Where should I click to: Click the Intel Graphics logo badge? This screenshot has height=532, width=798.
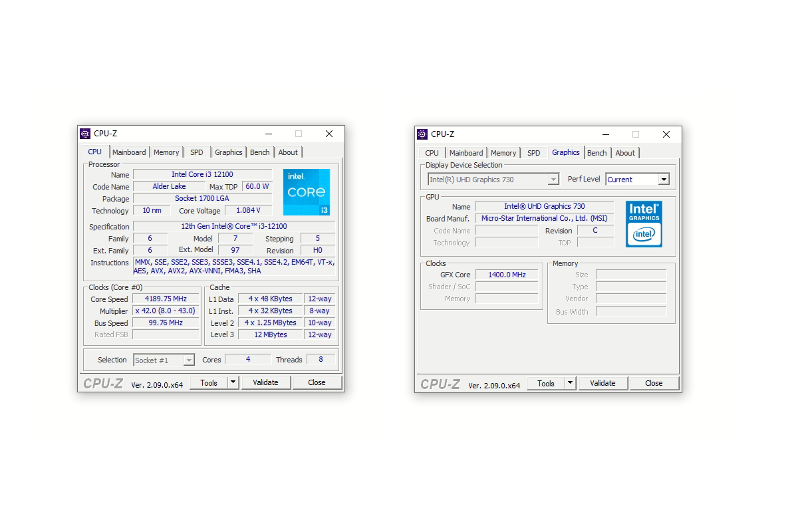644,224
